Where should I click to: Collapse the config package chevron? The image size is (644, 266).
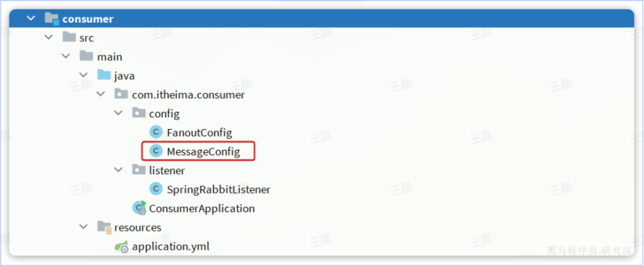(x=118, y=113)
